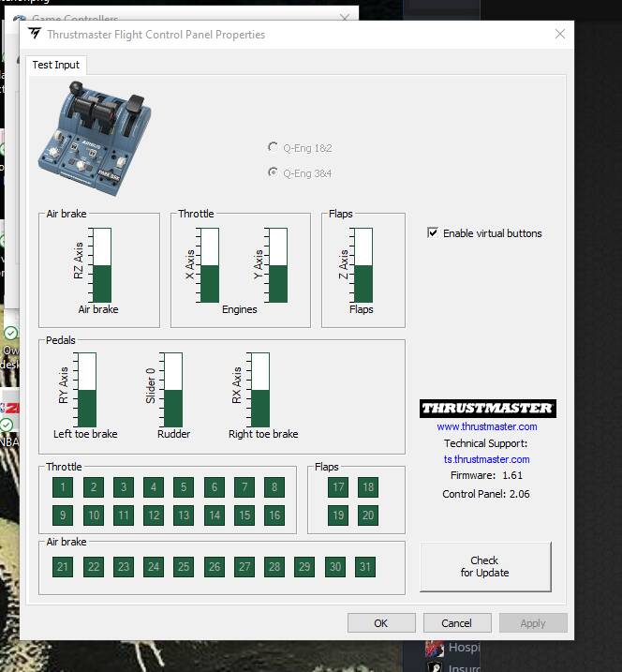Click the Thrustmaster logo in title bar
This screenshot has height=672, width=622.
coord(35,35)
